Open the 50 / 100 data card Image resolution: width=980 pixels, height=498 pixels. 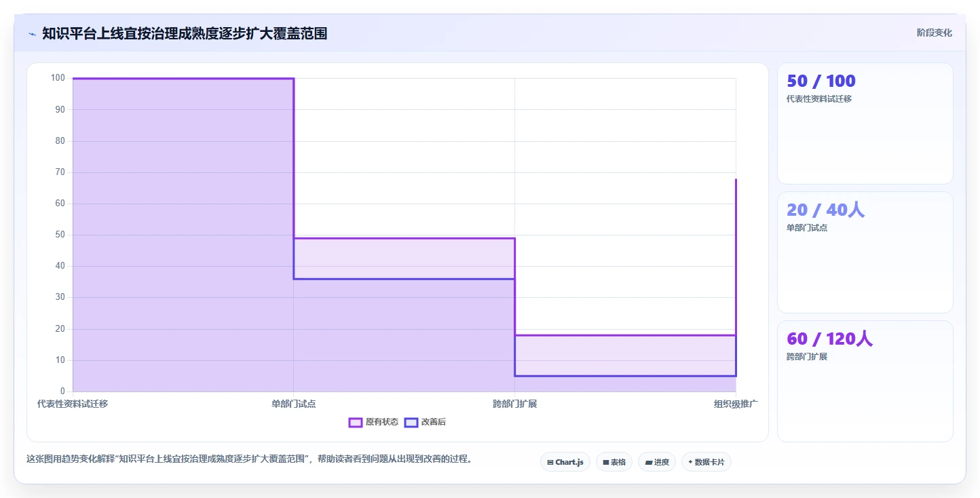coord(865,123)
